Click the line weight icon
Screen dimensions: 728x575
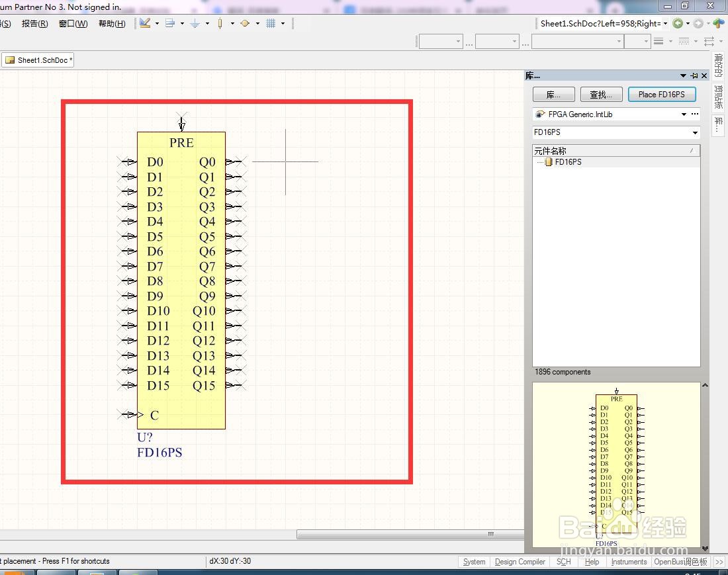659,41
